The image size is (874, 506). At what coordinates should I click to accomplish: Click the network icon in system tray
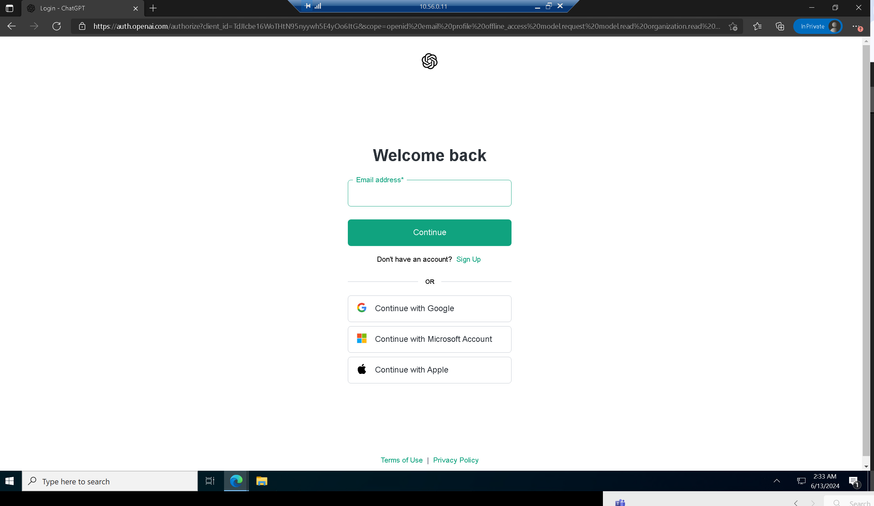pos(801,481)
